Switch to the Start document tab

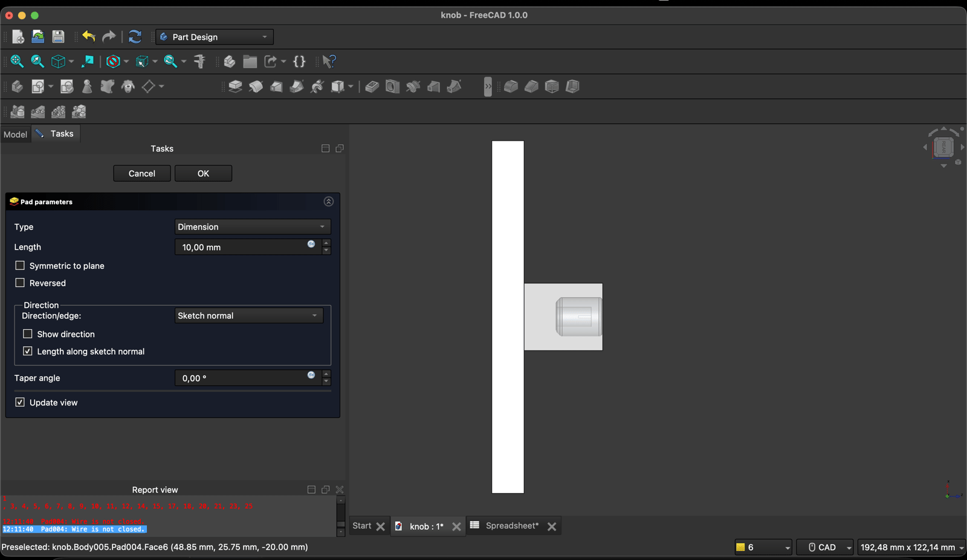(x=362, y=526)
